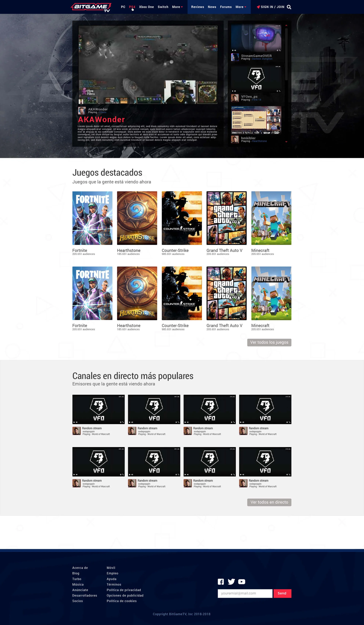Open the Forums page
The image size is (364, 625).
coord(226,7)
